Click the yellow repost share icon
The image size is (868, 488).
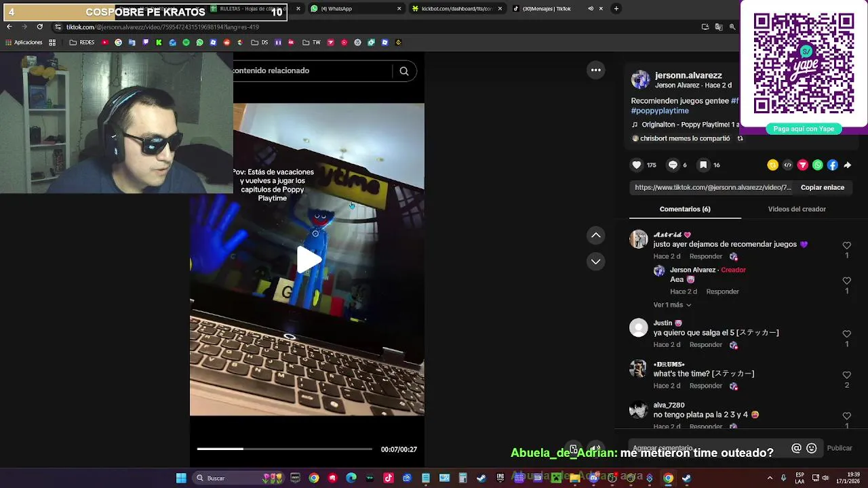tap(772, 165)
